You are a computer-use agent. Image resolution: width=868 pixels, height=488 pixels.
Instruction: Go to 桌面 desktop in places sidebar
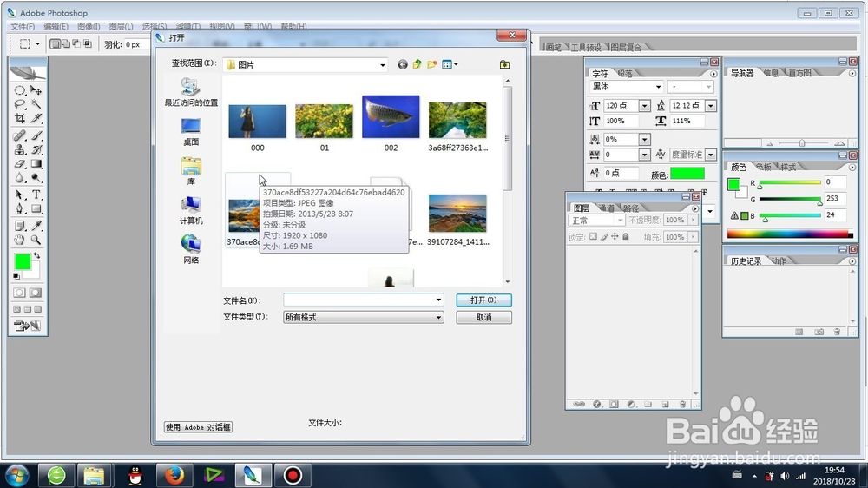[x=191, y=132]
